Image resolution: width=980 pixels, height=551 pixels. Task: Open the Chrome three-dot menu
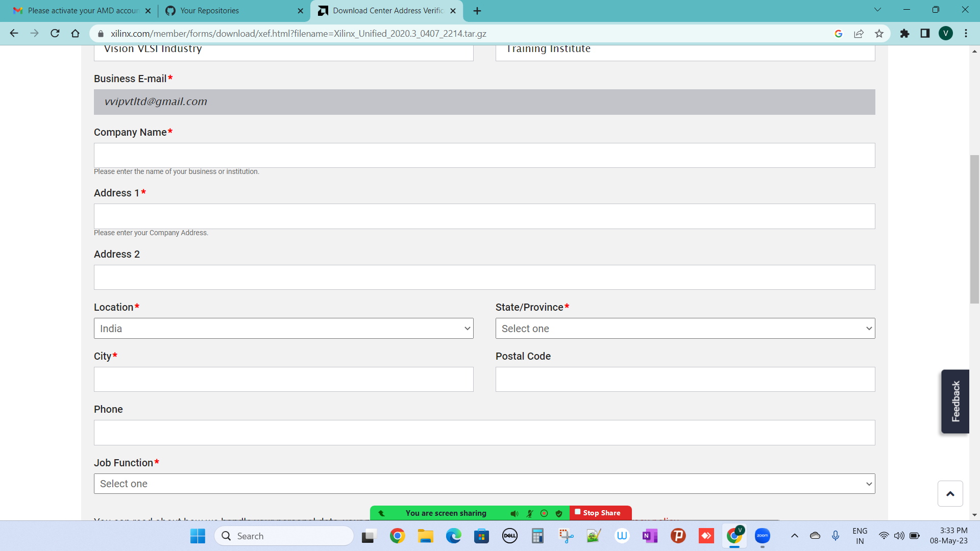tap(966, 34)
